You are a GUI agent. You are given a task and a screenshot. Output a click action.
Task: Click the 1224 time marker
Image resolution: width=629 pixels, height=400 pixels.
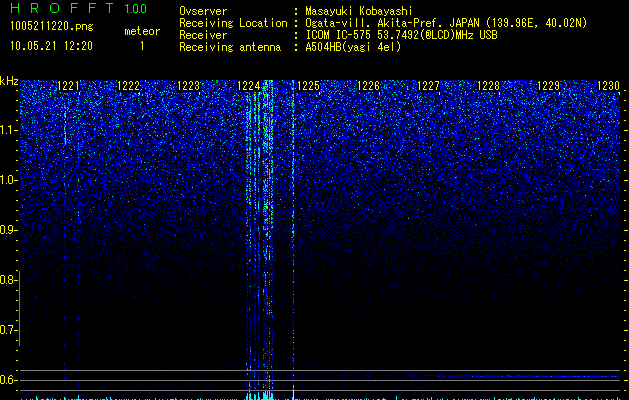click(x=249, y=86)
